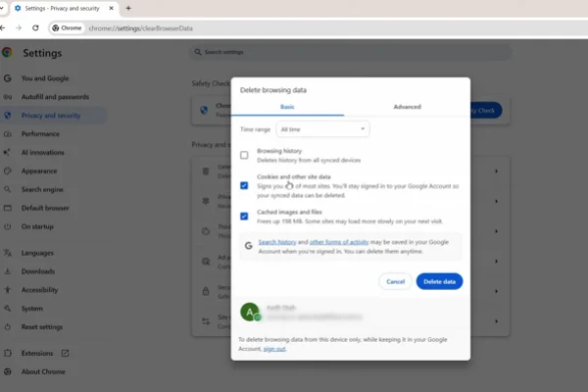Click the Chrome logo beside Settings
The width and height of the screenshot is (588, 392).
click(x=7, y=53)
